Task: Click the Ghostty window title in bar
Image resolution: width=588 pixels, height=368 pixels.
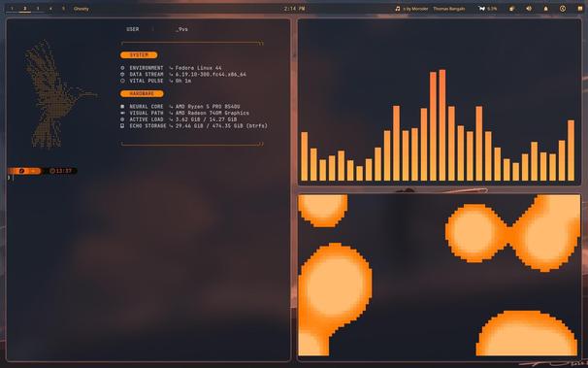Action: (81, 9)
